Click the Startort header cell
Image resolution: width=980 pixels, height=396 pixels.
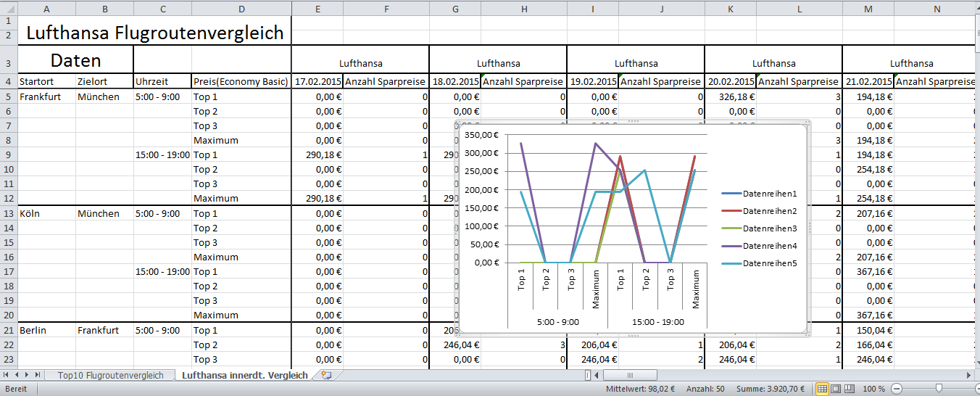46,82
